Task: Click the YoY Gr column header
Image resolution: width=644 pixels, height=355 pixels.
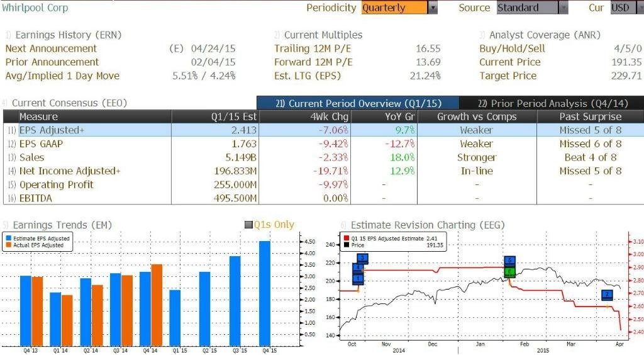Action: 384,116
